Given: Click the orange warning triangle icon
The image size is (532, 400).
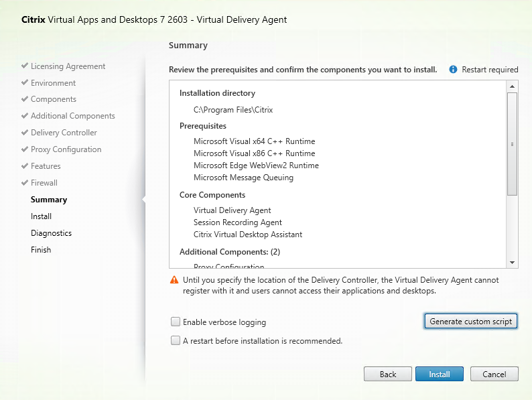Looking at the screenshot, I should 174,280.
